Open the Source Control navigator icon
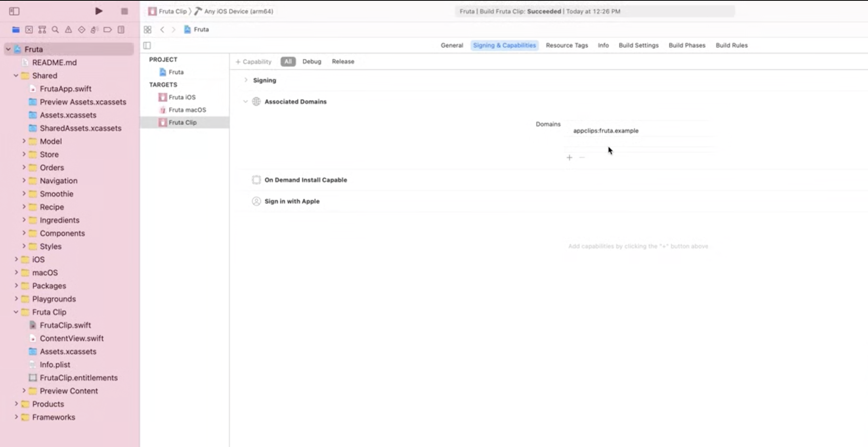This screenshot has width=868, height=447. [x=29, y=30]
